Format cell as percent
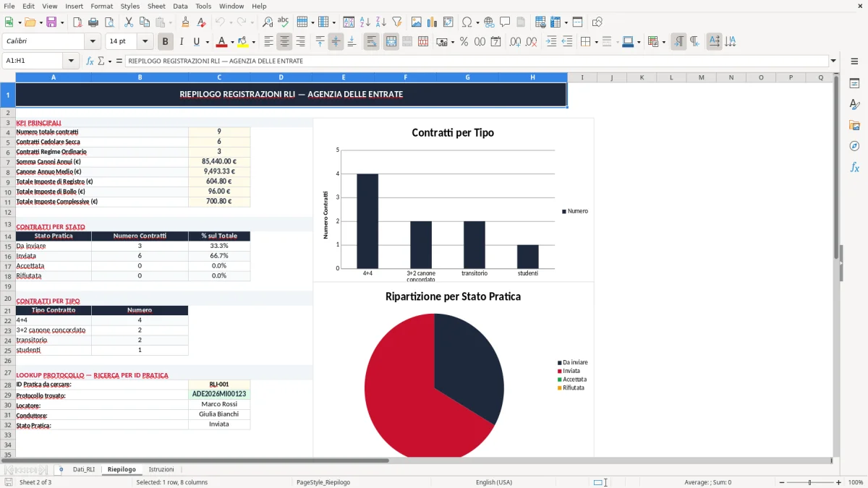 tap(464, 42)
